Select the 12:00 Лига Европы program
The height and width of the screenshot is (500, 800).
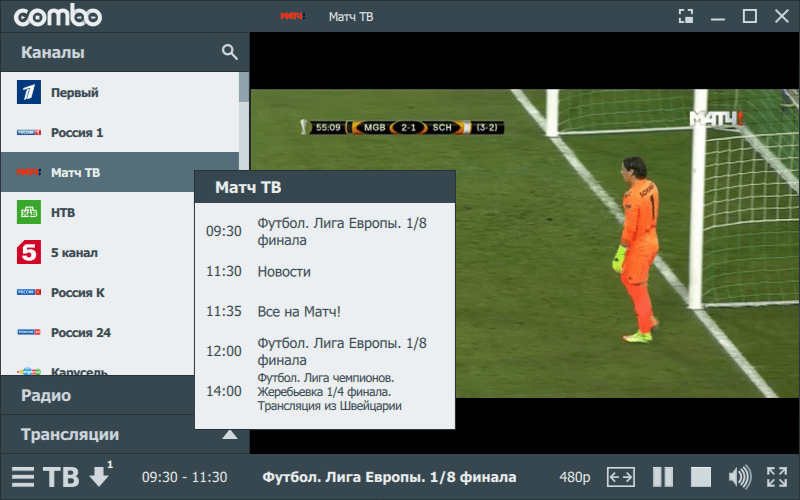click(324, 351)
